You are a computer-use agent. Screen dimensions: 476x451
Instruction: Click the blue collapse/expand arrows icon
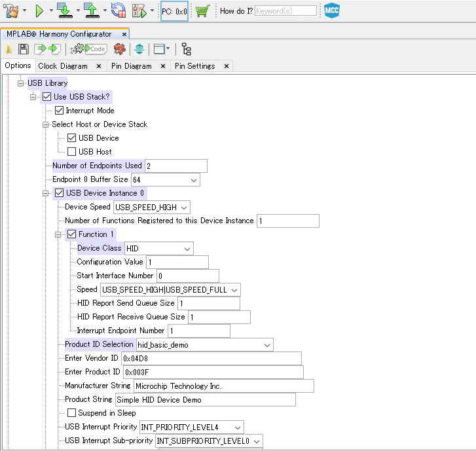pos(139,49)
